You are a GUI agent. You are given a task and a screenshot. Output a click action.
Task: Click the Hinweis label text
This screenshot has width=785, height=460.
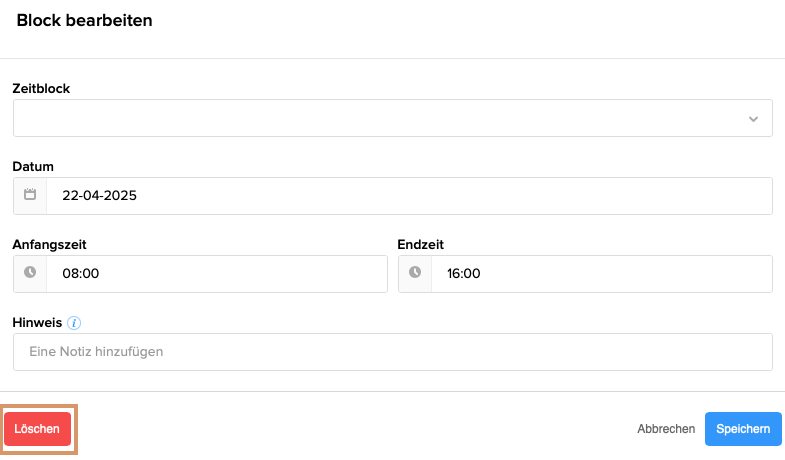pyautogui.click(x=37, y=322)
